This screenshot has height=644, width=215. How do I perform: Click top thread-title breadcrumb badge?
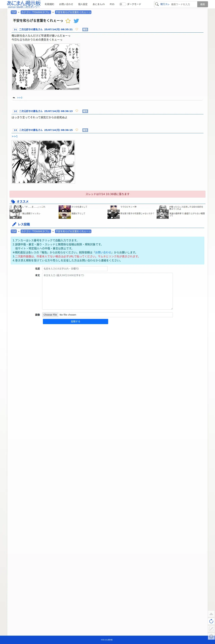(73, 12)
